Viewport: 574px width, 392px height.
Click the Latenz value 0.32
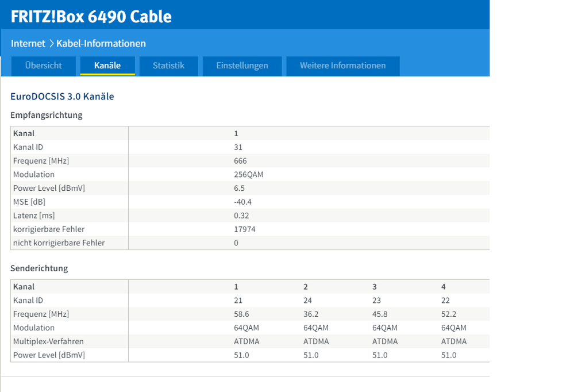point(241,216)
